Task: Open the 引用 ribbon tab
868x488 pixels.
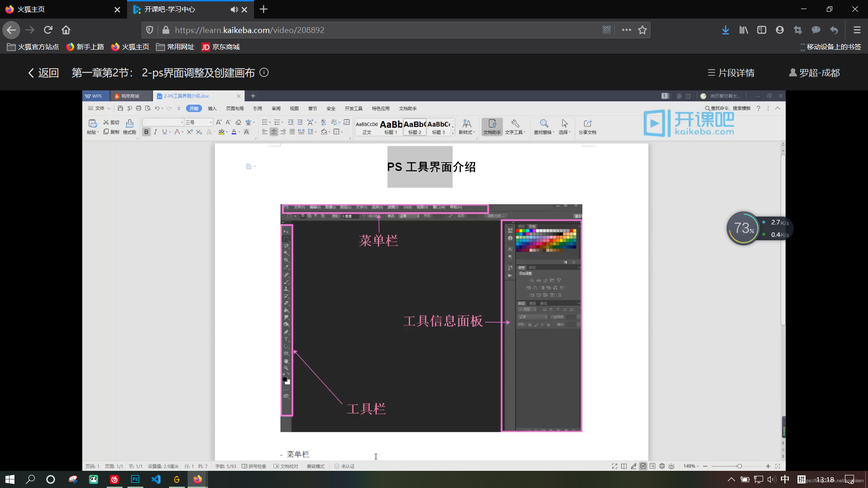Action: (258, 108)
